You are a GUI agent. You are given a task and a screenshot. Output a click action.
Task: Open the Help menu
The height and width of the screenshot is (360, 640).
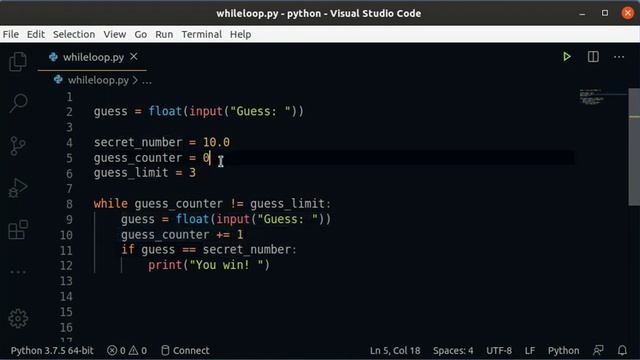(x=240, y=34)
